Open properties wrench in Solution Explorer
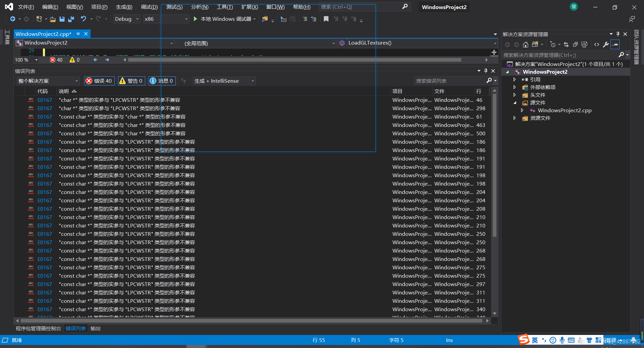Image resolution: width=644 pixels, height=348 pixels. point(606,45)
